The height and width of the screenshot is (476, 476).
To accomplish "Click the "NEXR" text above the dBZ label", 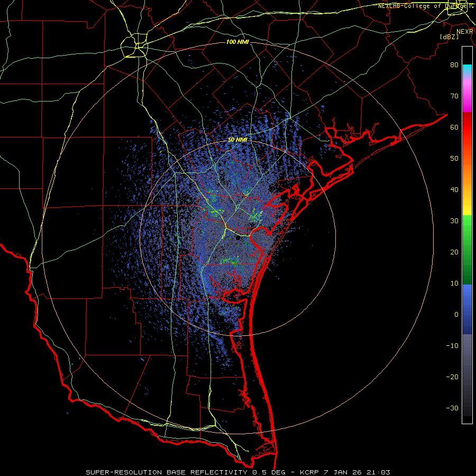I will (x=465, y=32).
